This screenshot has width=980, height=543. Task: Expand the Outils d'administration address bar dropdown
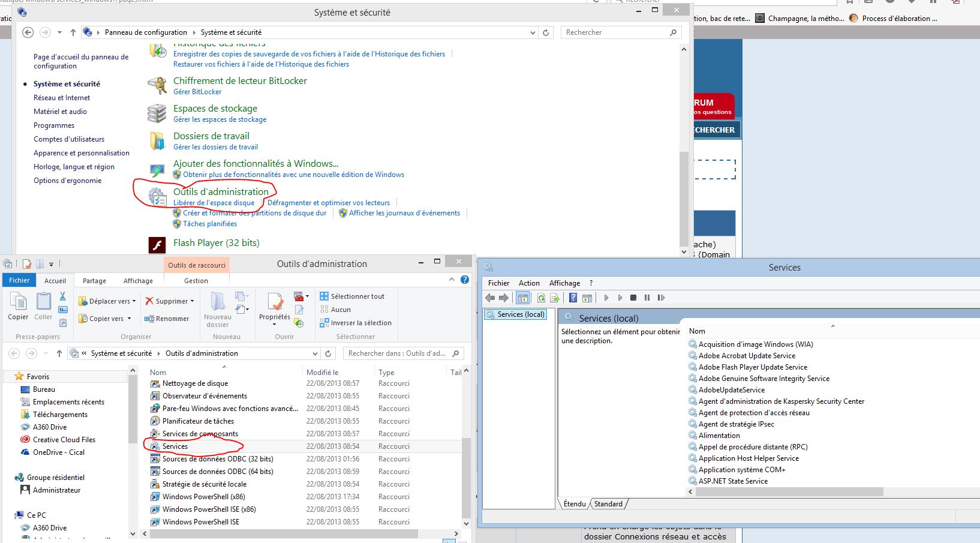pyautogui.click(x=315, y=353)
